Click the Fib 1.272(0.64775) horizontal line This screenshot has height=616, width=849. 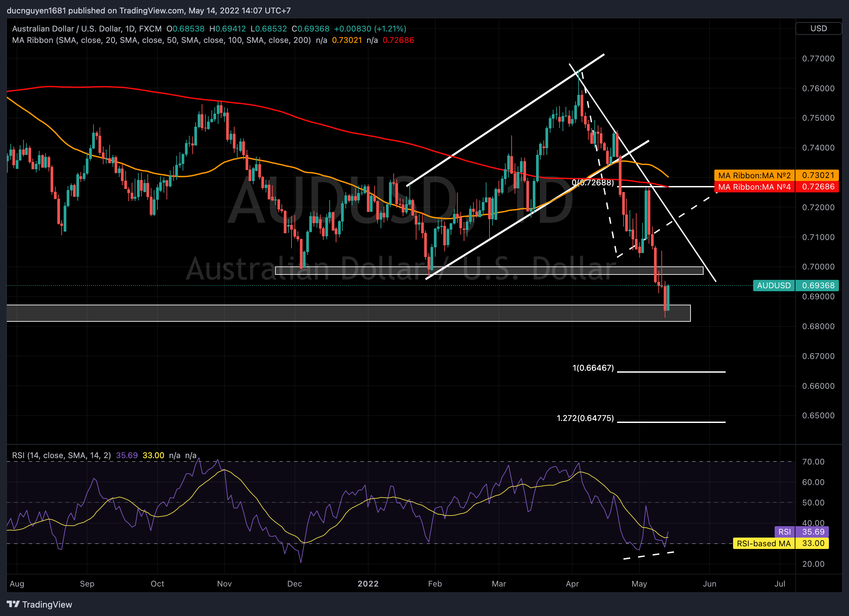[x=671, y=422]
